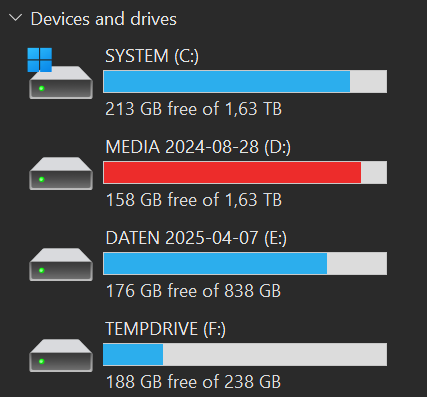This screenshot has width=427, height=397.
Task: Click the MEDIA 2024-08-28 (D:) label
Action: (x=198, y=147)
